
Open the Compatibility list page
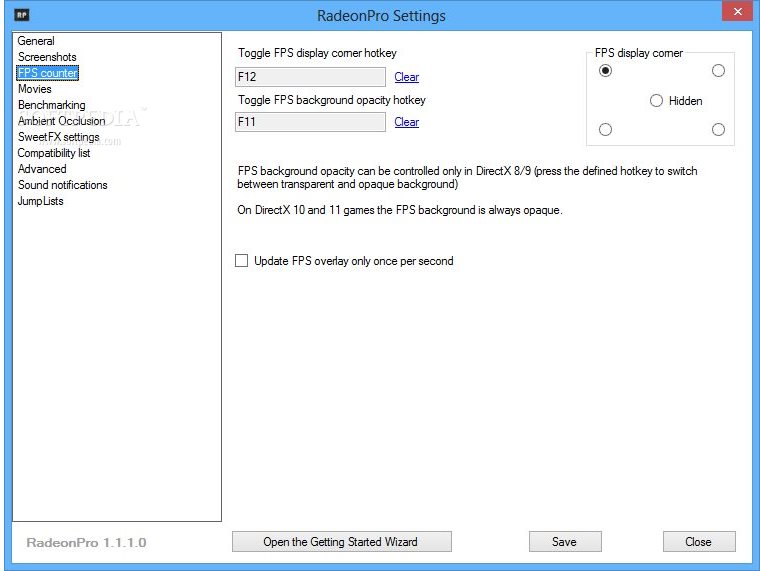(x=54, y=153)
